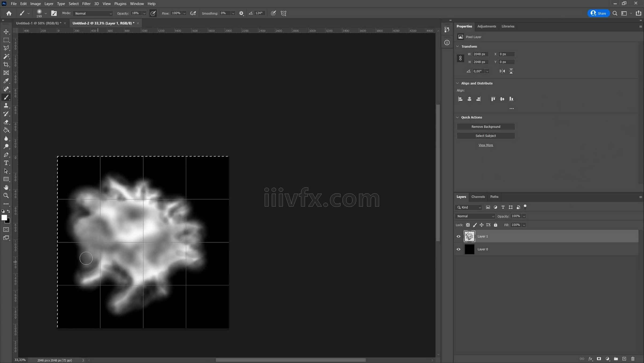Select the Eyedropper tool
The image size is (644, 363).
(x=6, y=81)
